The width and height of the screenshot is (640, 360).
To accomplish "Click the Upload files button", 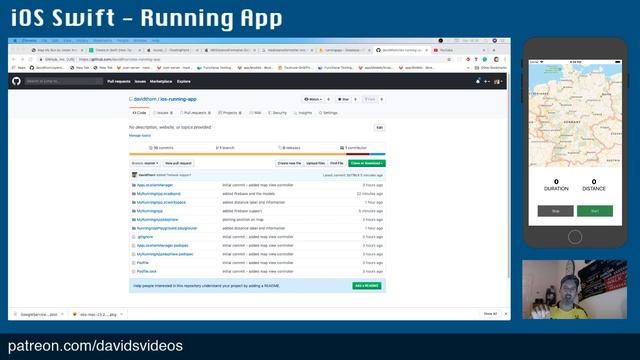I will coord(316,163).
